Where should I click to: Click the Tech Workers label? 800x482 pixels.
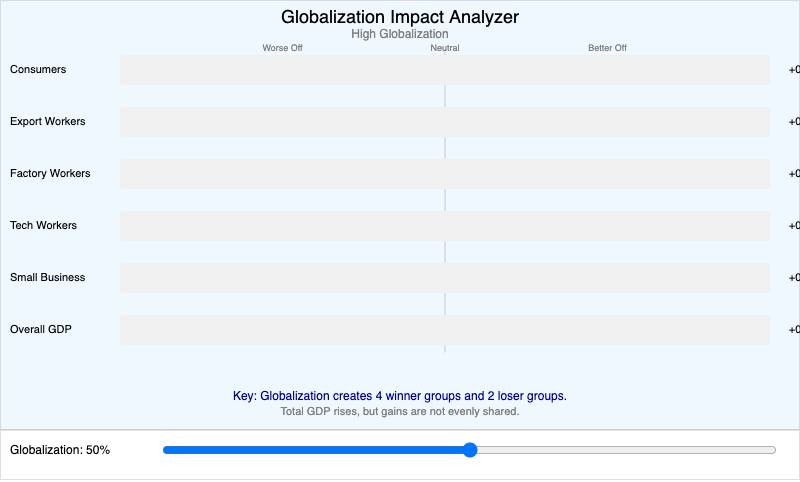(x=43, y=225)
